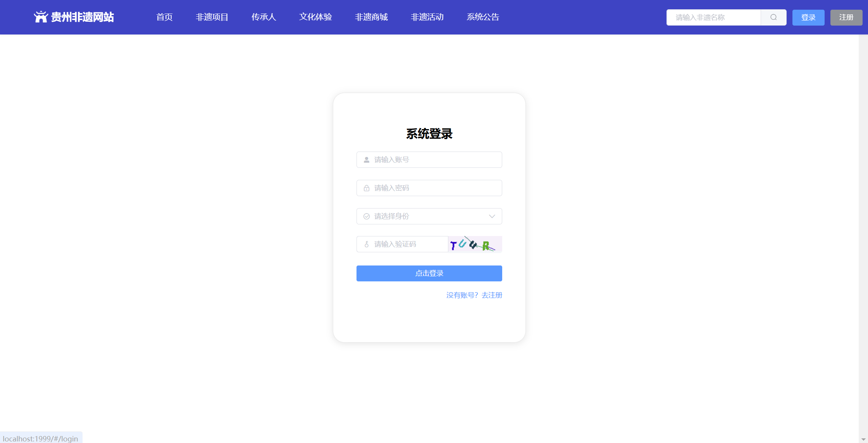Click the user icon in account field

point(366,160)
